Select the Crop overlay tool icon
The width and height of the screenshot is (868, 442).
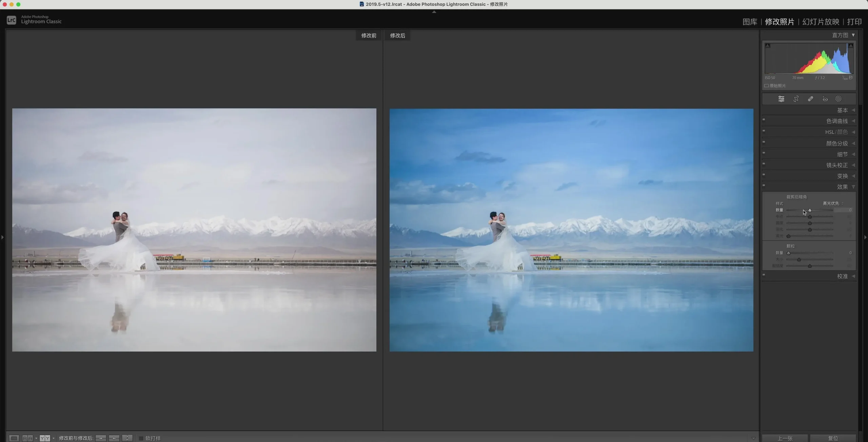point(796,99)
